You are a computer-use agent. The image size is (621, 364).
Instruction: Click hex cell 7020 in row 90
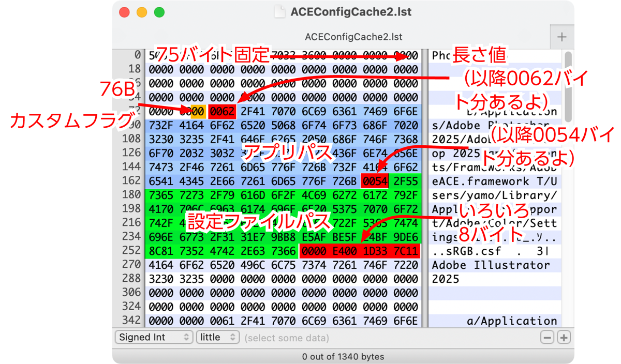pyautogui.click(x=405, y=125)
